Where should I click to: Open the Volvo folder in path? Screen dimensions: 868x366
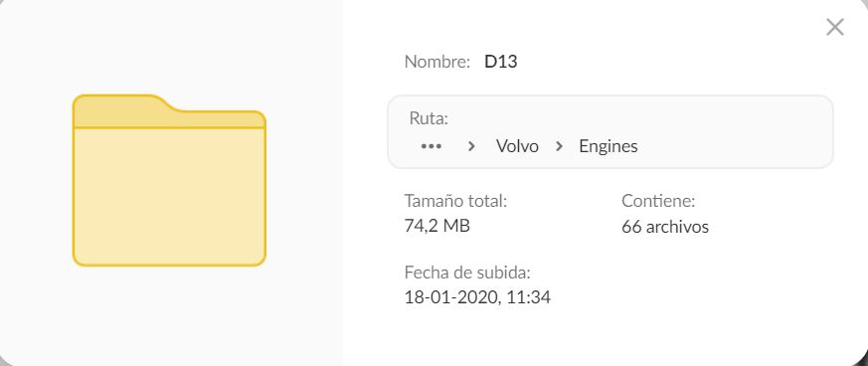[x=517, y=146]
